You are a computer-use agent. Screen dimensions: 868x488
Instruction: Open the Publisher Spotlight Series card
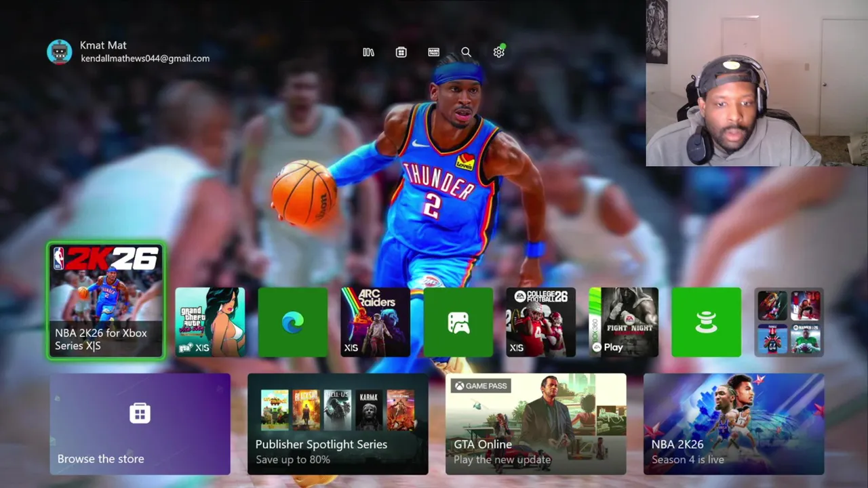338,424
